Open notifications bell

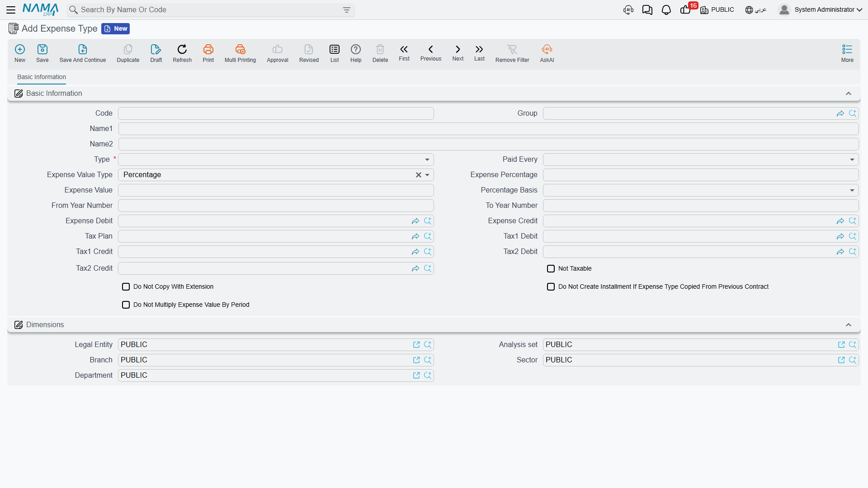(666, 10)
